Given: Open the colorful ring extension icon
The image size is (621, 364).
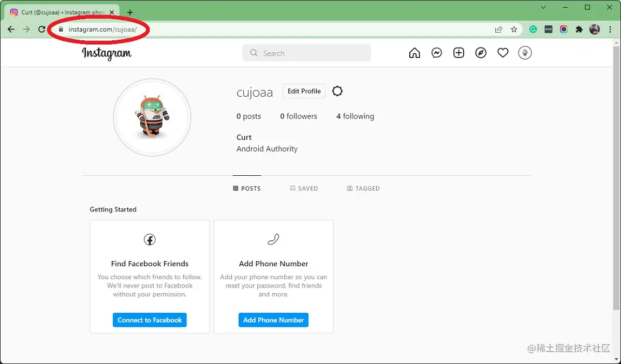Looking at the screenshot, I should 564,29.
